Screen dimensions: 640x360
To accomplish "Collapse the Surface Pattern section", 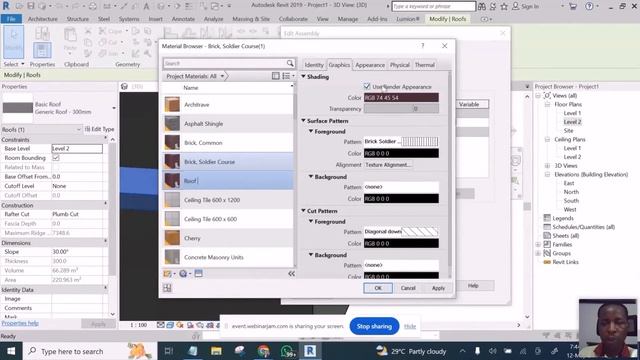I will point(303,120).
